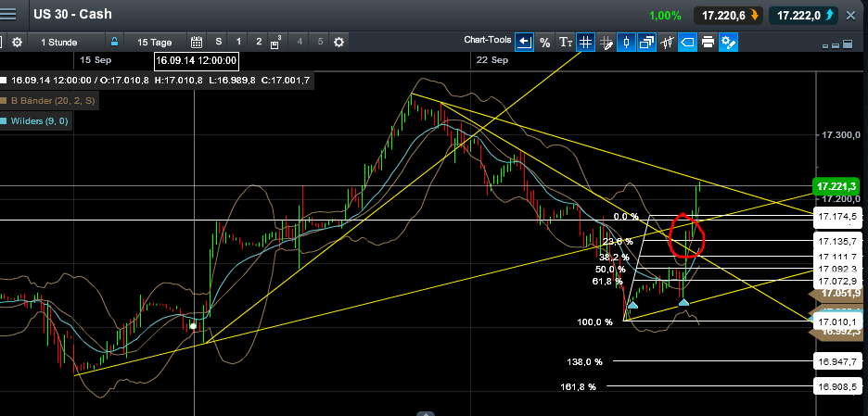
Task: Select layout preset 5
Action: 320,42
